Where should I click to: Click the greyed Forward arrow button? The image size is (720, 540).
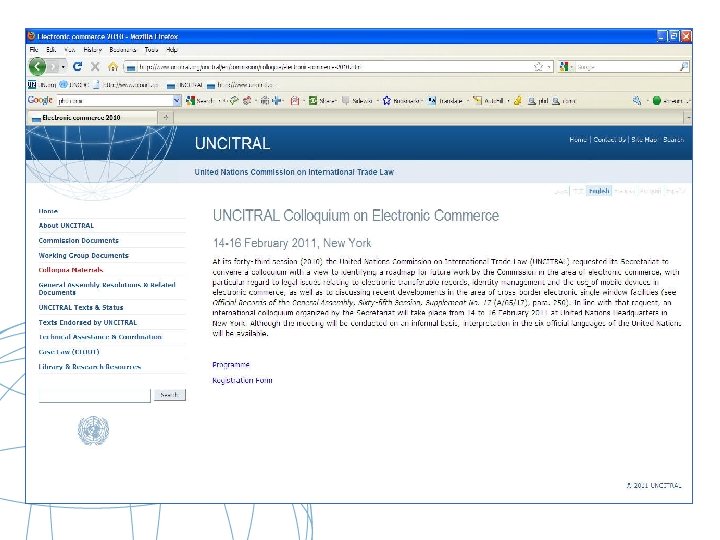point(53,67)
